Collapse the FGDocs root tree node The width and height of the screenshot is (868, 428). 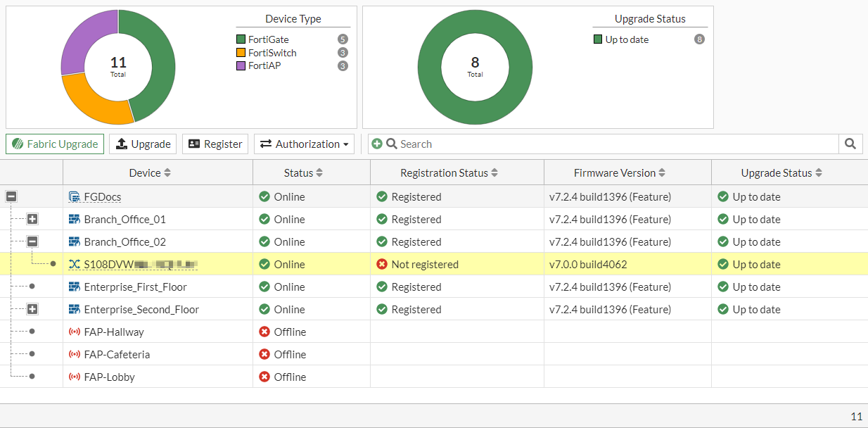11,196
